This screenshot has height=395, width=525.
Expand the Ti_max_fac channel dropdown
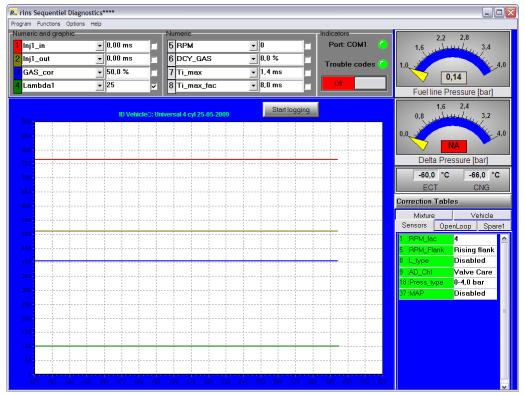click(x=253, y=86)
